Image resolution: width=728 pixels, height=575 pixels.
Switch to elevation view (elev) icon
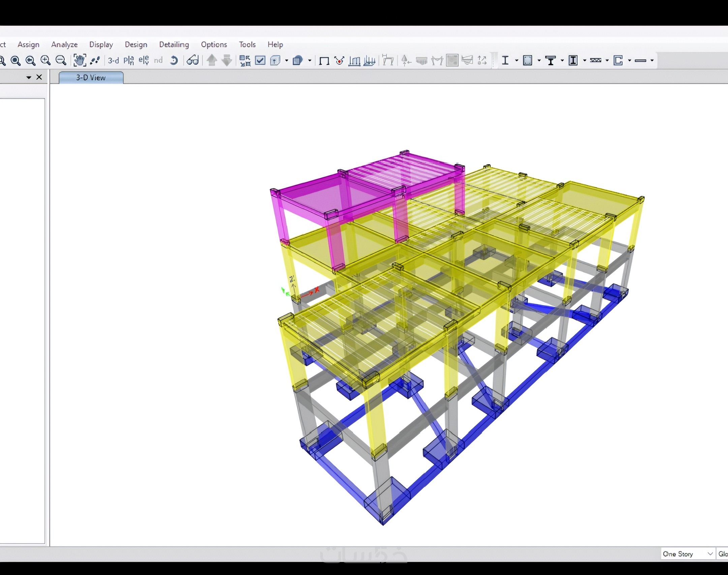pyautogui.click(x=144, y=60)
